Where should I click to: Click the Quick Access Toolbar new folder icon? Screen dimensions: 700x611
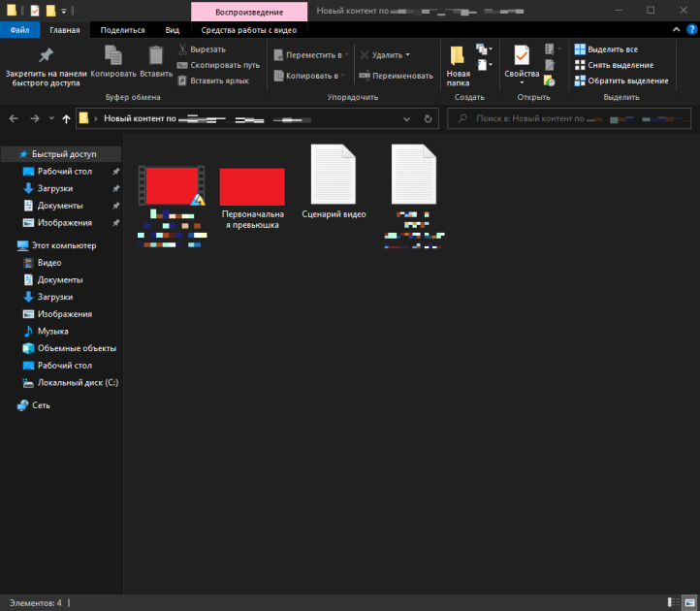pos(50,11)
